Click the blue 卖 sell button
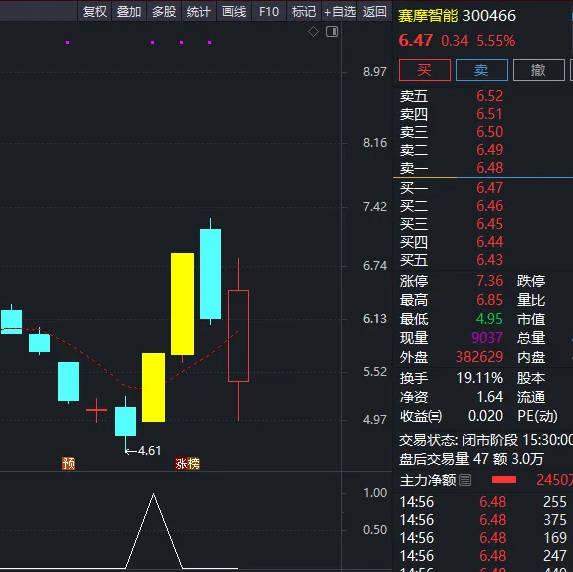This screenshot has width=573, height=572. [482, 70]
